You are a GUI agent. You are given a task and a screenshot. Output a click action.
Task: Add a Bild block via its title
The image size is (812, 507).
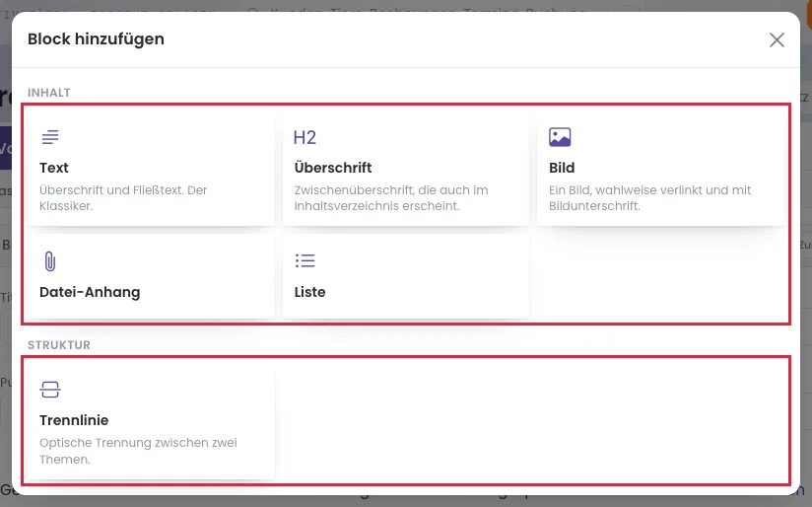pyautogui.click(x=562, y=168)
